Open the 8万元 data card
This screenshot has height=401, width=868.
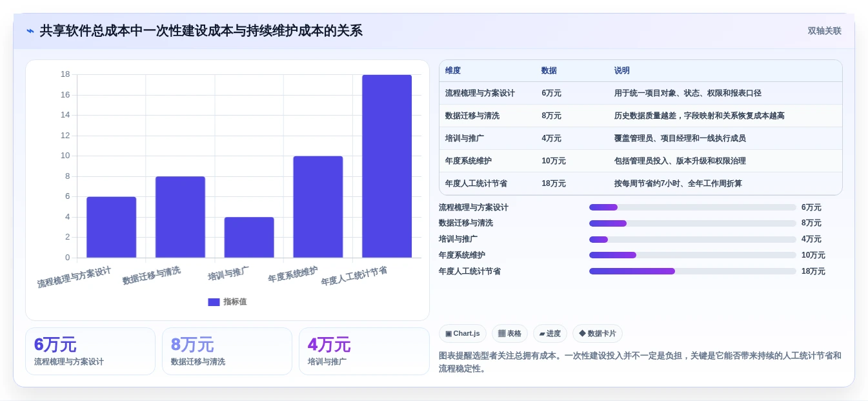pyautogui.click(x=227, y=351)
